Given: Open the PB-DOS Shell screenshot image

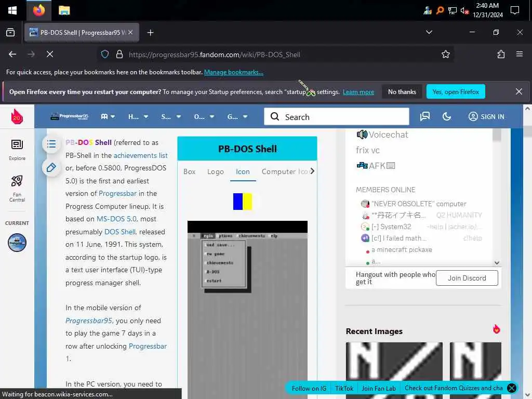Looking at the screenshot, I should pos(247,310).
